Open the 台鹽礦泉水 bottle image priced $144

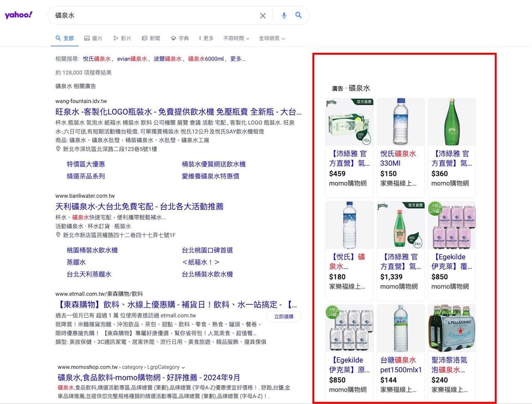tap(401, 328)
